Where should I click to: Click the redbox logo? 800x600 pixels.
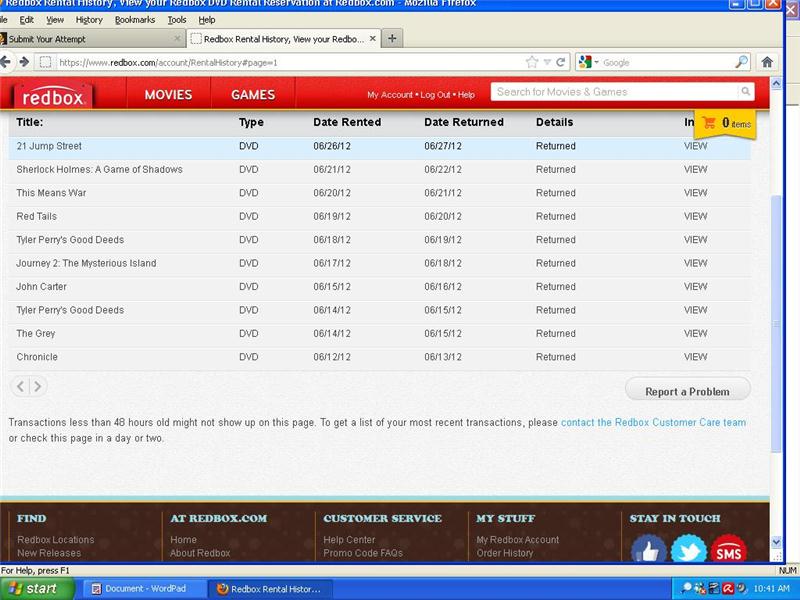click(53, 96)
